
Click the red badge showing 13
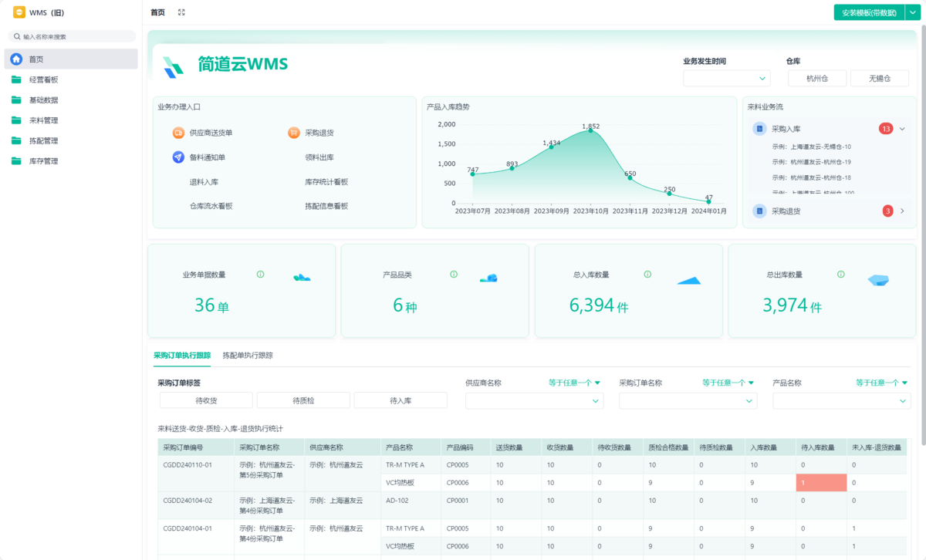click(x=886, y=129)
